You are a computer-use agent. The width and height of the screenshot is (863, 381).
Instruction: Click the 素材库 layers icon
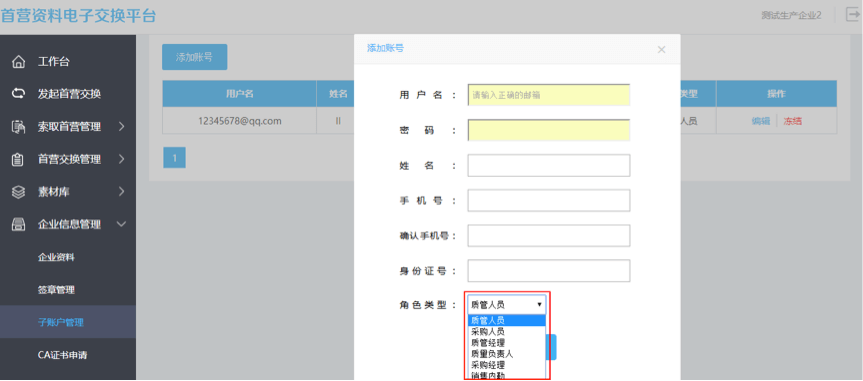pos(19,192)
